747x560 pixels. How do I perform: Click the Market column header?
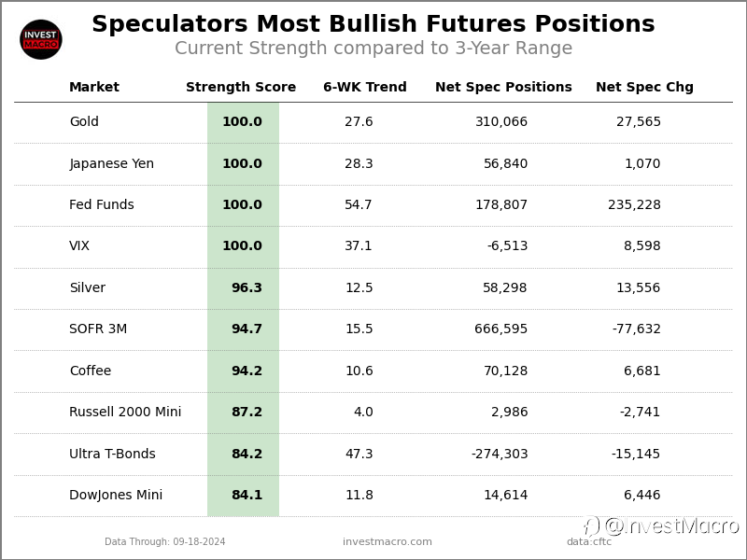pos(94,88)
